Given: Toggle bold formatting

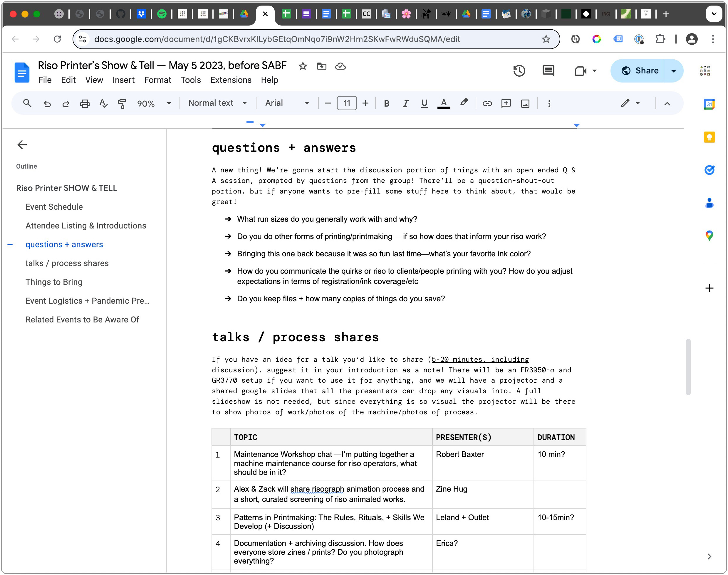Looking at the screenshot, I should (387, 103).
